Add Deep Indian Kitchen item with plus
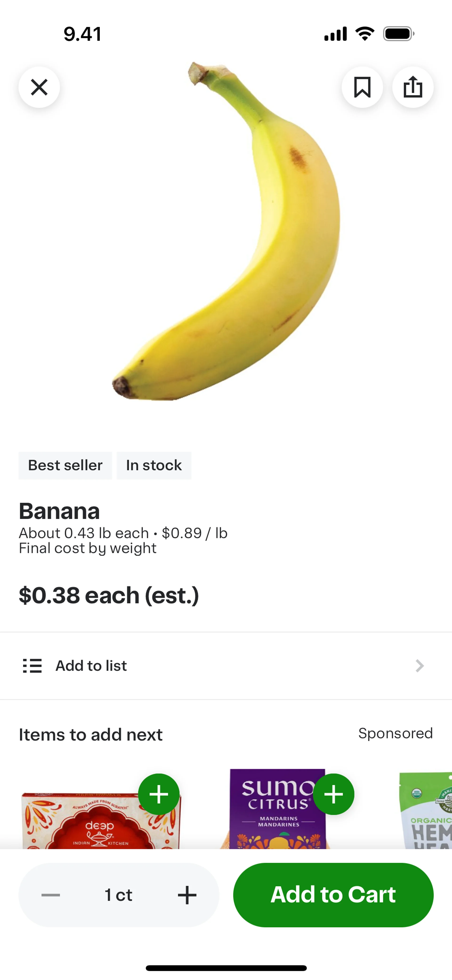 tap(159, 794)
